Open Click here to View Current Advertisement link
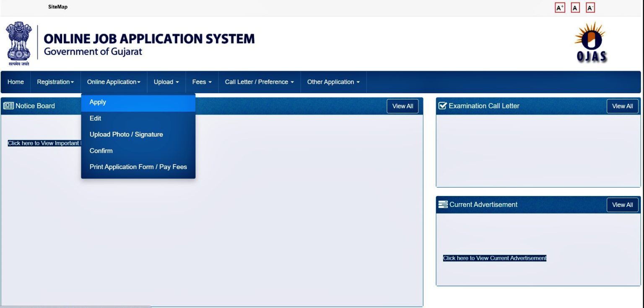 pyautogui.click(x=495, y=258)
